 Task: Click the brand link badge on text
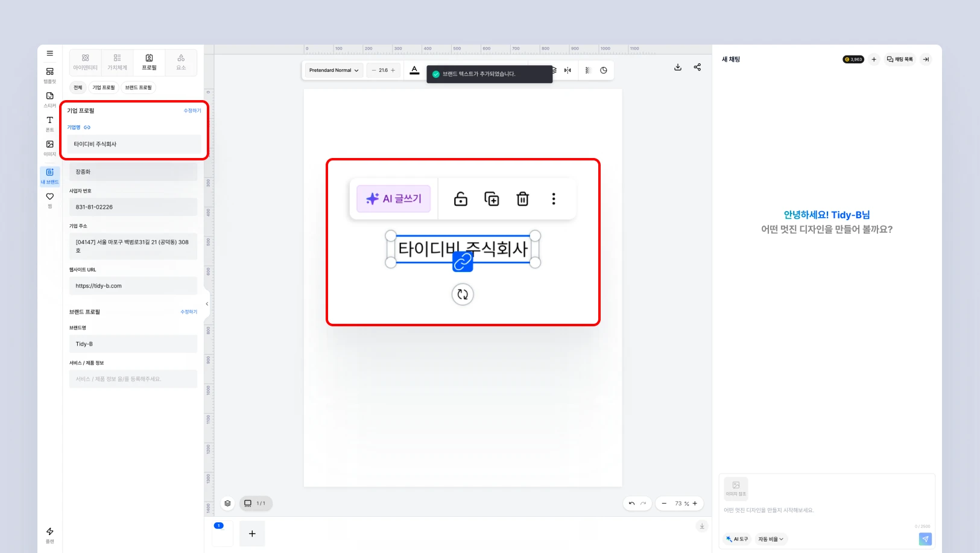[x=463, y=261]
